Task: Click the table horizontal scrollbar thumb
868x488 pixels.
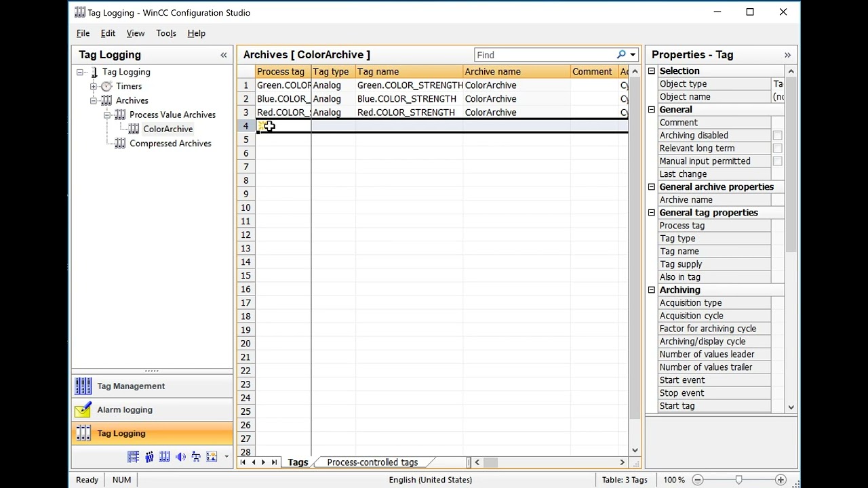Action: coord(490,462)
